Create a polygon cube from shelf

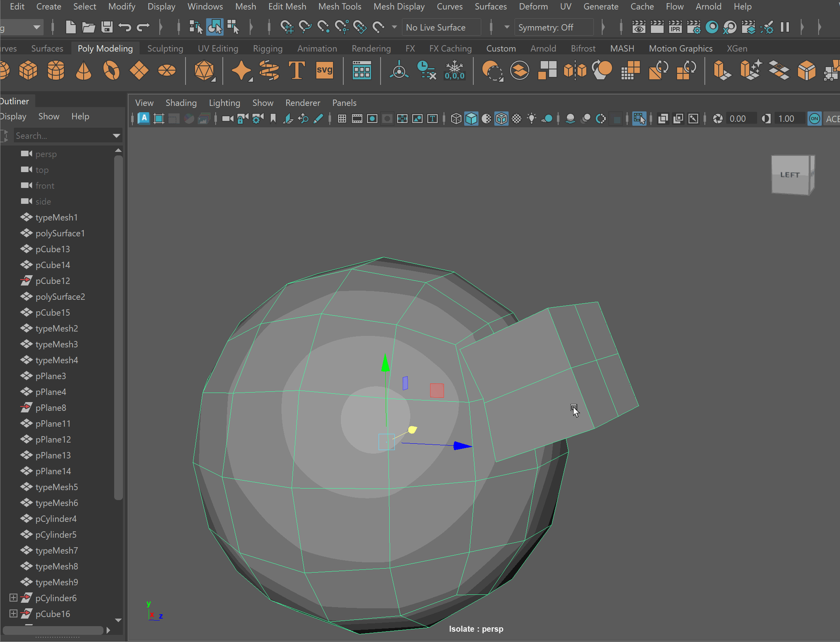point(28,71)
